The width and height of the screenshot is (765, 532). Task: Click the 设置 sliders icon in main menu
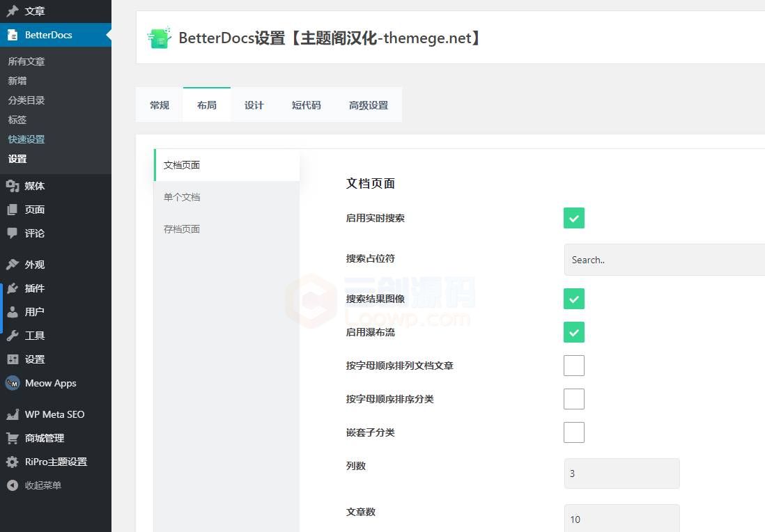(x=13, y=359)
